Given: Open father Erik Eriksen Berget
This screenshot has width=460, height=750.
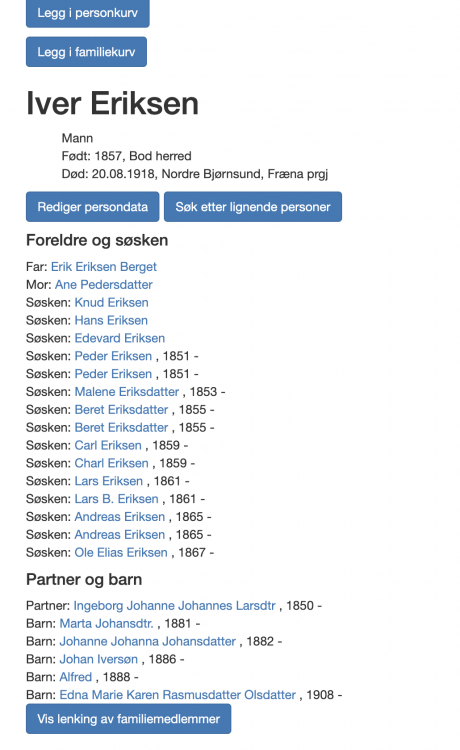Looking at the screenshot, I should pos(104,266).
